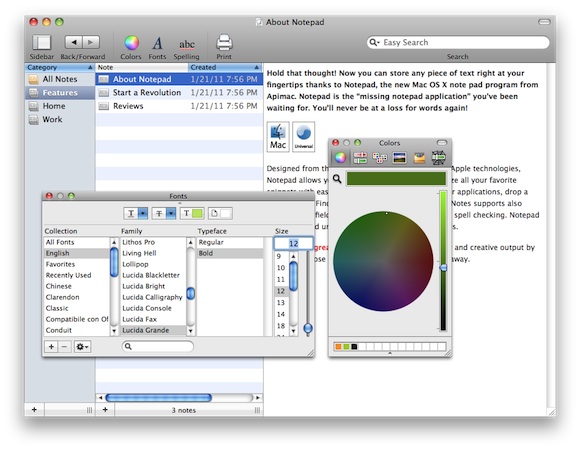Select the orange saved color swatch

click(338, 347)
